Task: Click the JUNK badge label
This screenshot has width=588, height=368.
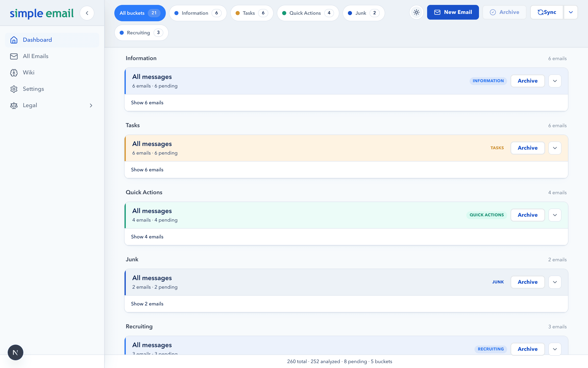Action: (x=498, y=282)
